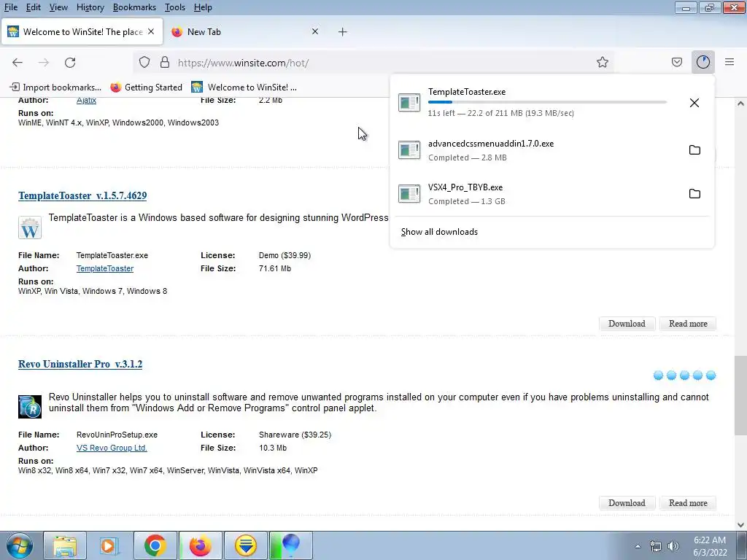Click the VS Revo Group Ltd. author link
The height and width of the screenshot is (560, 747).
(x=112, y=448)
